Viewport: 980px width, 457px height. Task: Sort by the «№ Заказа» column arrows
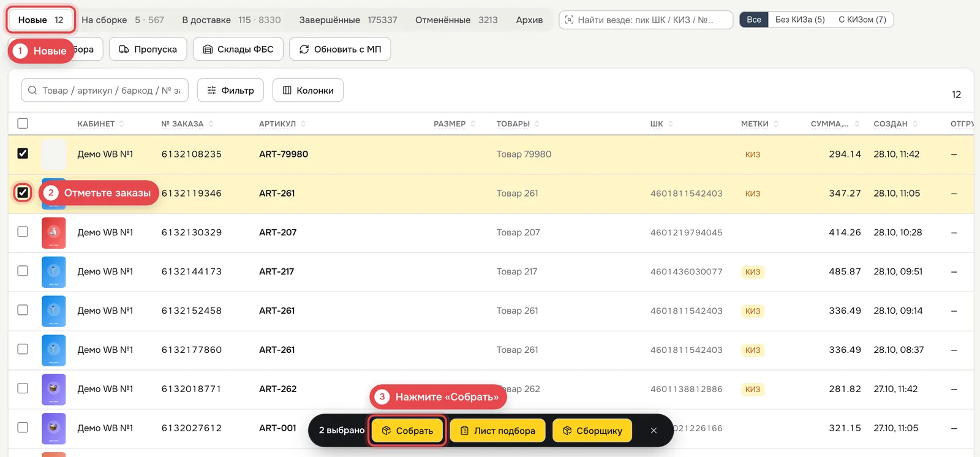(x=211, y=124)
